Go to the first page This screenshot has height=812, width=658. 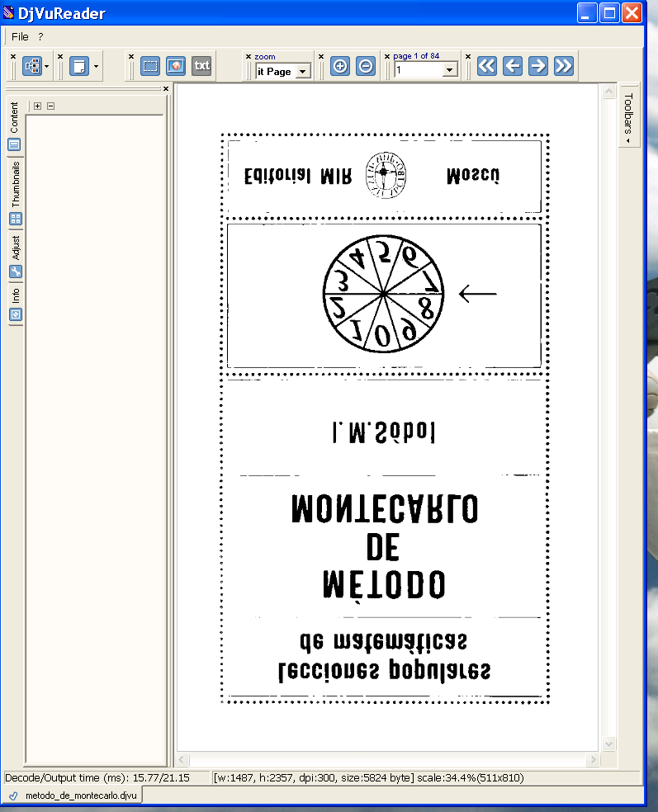click(486, 66)
